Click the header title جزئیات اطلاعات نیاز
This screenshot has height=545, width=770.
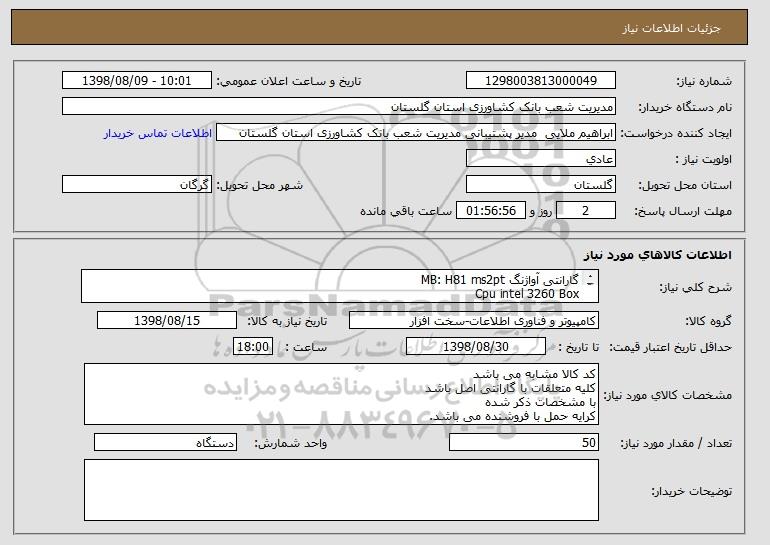pyautogui.click(x=671, y=28)
